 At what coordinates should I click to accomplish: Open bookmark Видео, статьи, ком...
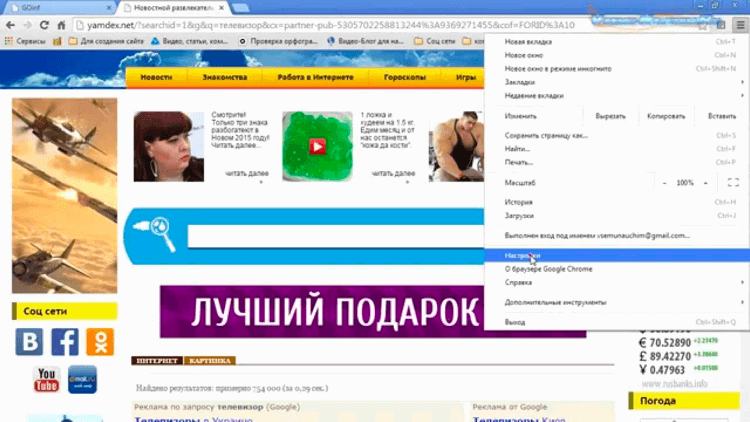(189, 41)
